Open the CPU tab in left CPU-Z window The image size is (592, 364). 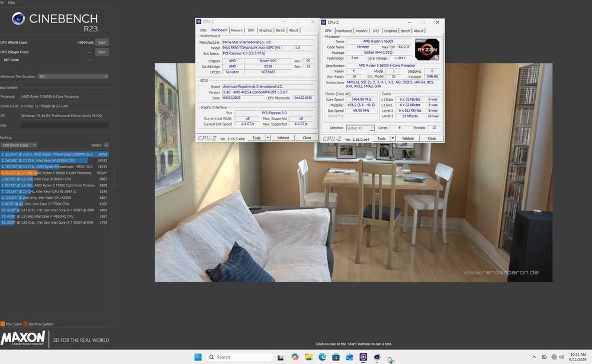coord(203,30)
